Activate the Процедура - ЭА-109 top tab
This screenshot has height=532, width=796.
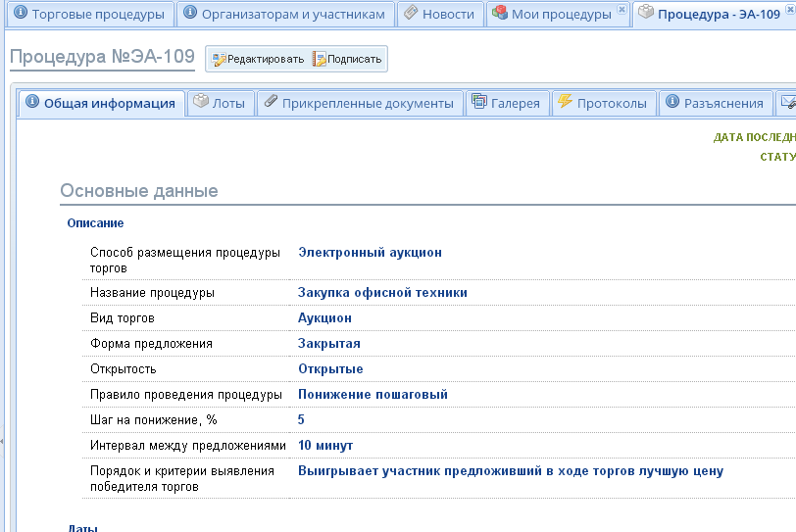tap(718, 14)
